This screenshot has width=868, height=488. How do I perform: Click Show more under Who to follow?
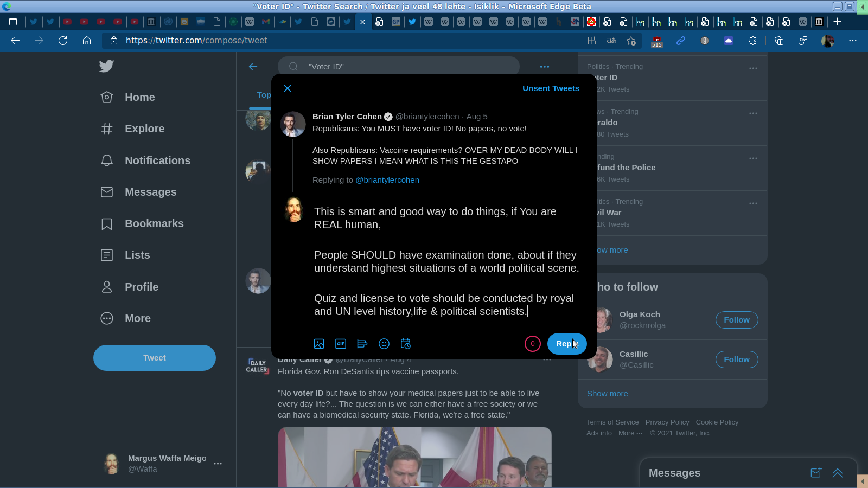607,394
